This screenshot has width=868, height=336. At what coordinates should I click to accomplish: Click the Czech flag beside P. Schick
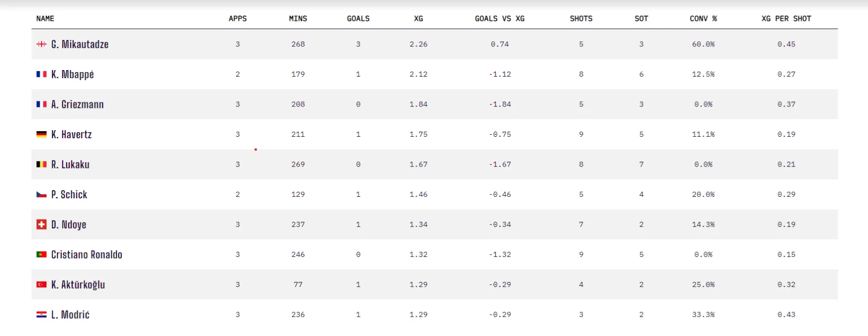[41, 195]
